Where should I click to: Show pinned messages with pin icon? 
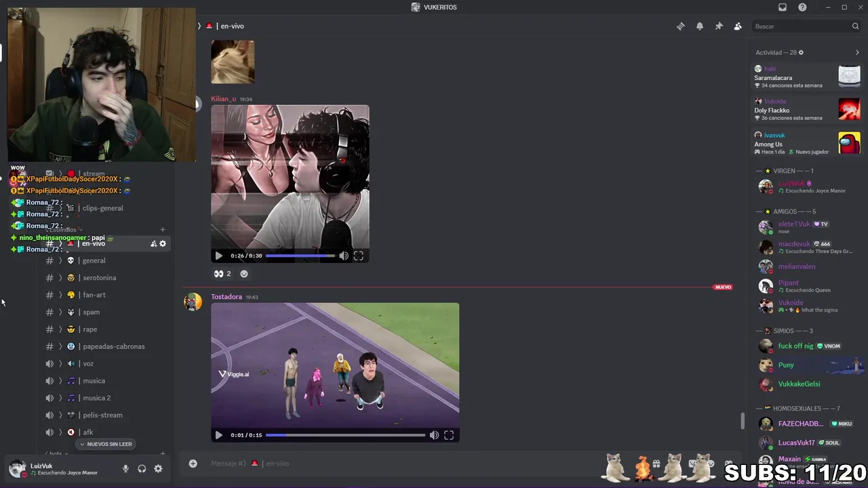[719, 26]
